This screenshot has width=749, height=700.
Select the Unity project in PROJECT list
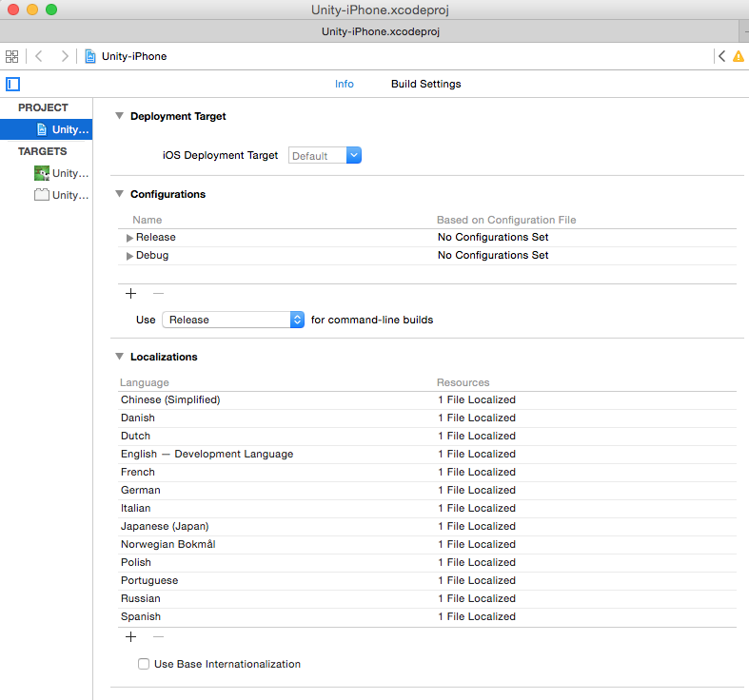(x=63, y=129)
